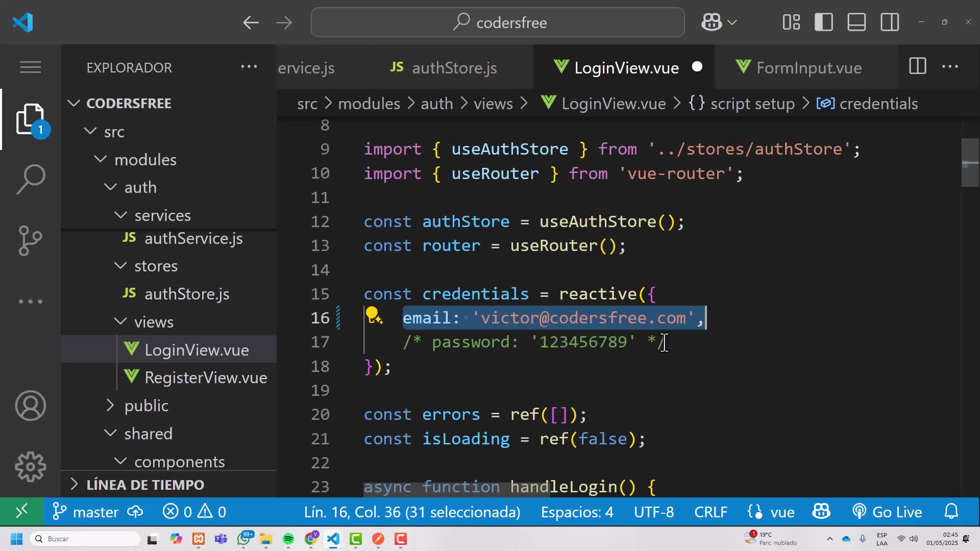Viewport: 980px width, 551px height.
Task: Split the editor to the right
Action: 918,66
